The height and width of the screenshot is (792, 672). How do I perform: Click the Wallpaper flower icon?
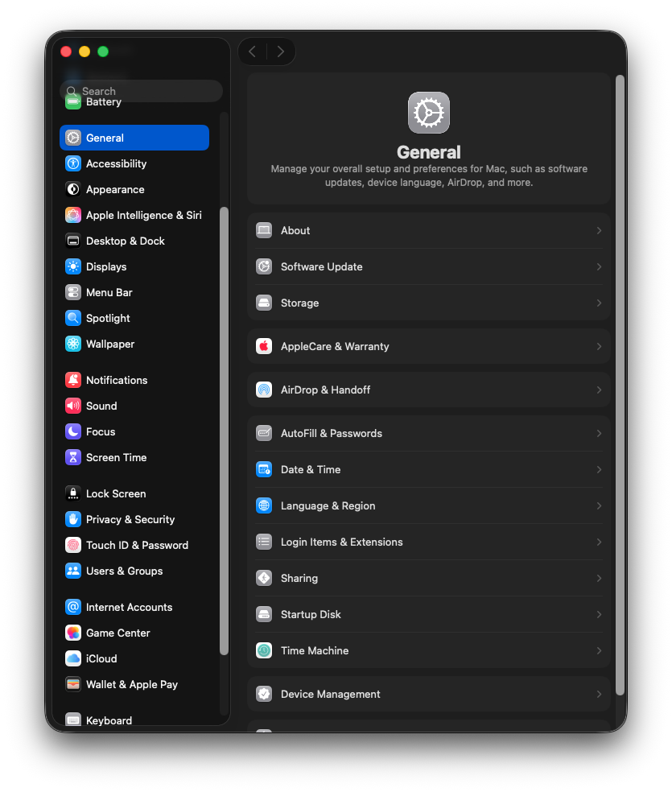73,344
